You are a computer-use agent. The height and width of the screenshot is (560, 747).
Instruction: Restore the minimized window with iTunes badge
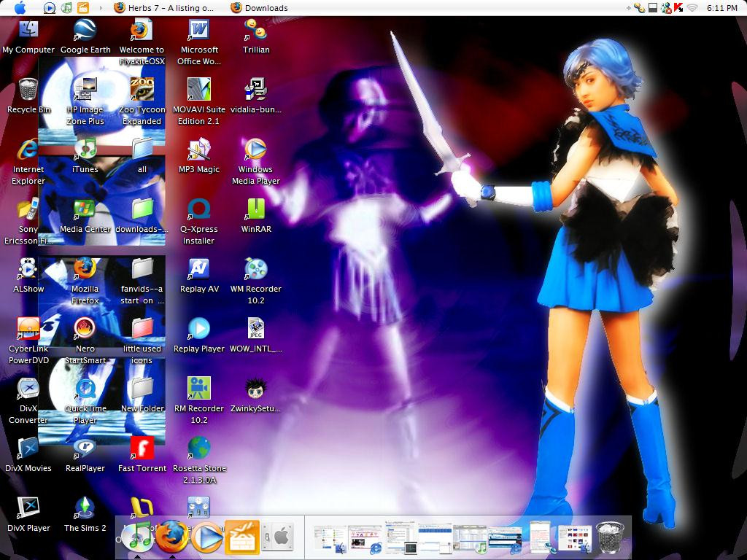pyautogui.click(x=471, y=539)
